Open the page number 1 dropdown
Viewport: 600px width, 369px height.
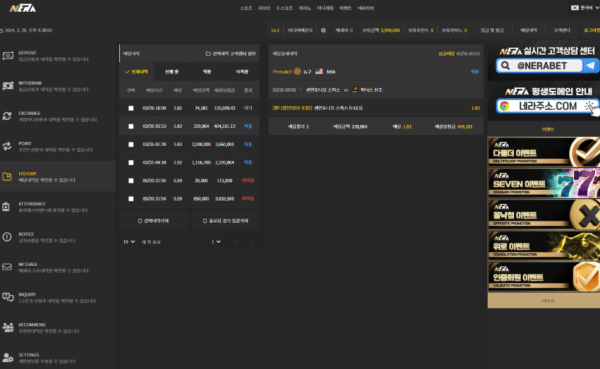coord(216,242)
